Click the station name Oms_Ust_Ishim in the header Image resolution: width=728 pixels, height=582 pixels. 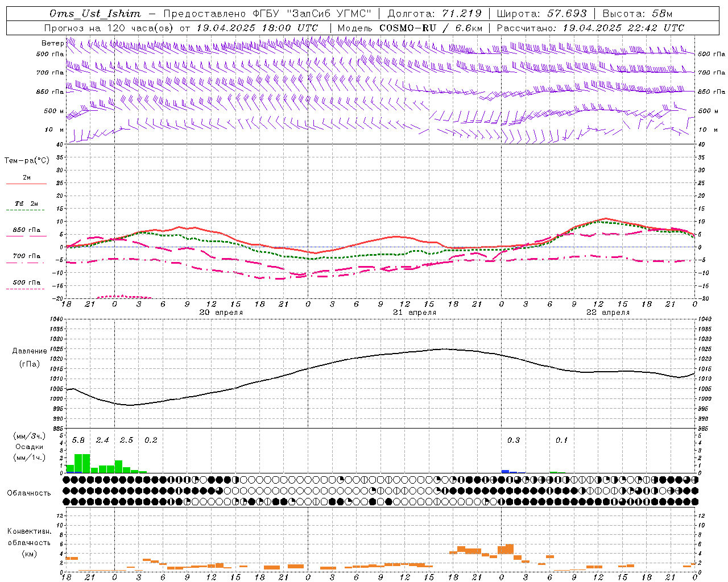95,14
